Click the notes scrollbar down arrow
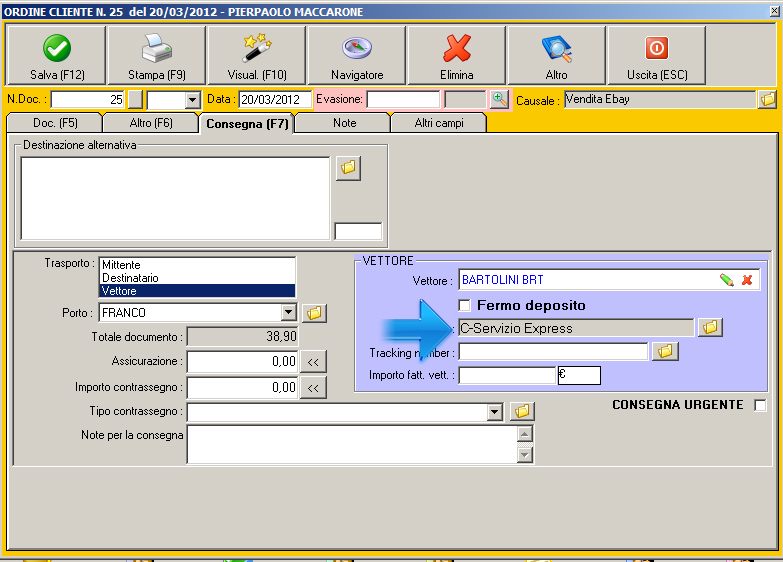Viewport: 783px width, 562px height. pos(524,455)
